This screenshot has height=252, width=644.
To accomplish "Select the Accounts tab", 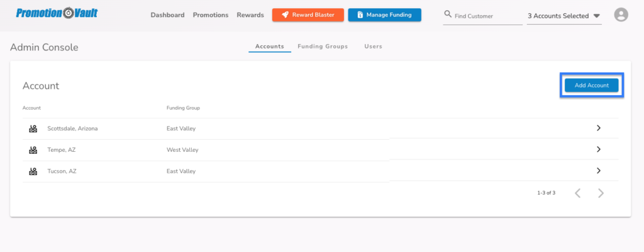I will (x=270, y=47).
